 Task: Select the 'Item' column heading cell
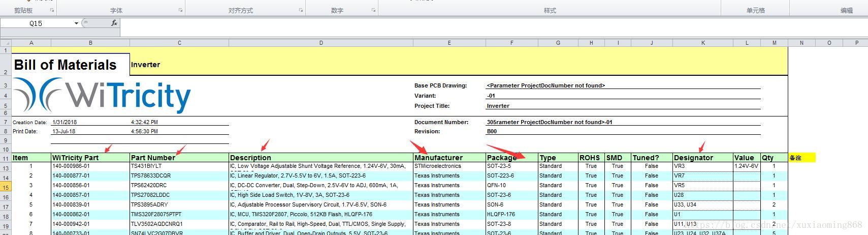pyautogui.click(x=31, y=158)
